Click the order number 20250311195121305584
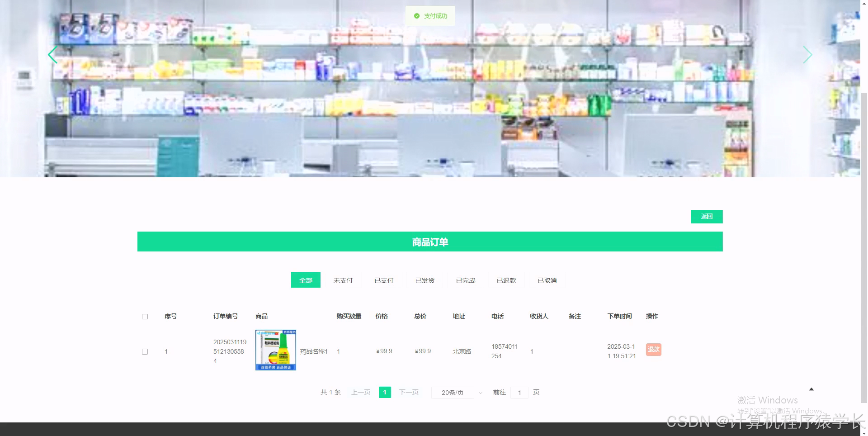 click(230, 351)
